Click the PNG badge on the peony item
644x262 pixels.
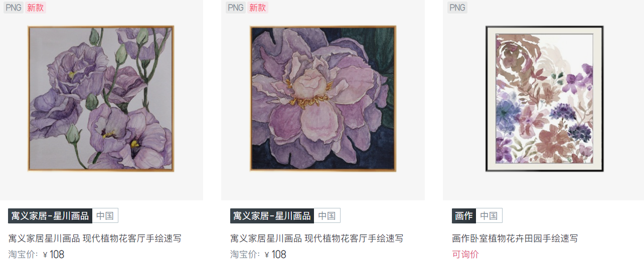pos(235,8)
